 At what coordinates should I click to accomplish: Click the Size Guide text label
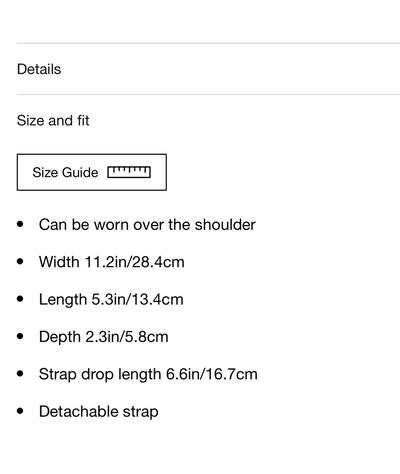coord(65,172)
